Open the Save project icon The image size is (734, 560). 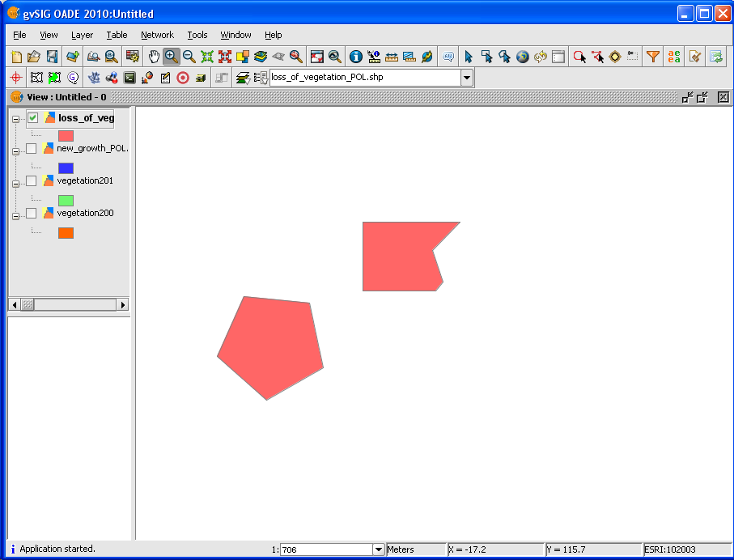tap(51, 57)
